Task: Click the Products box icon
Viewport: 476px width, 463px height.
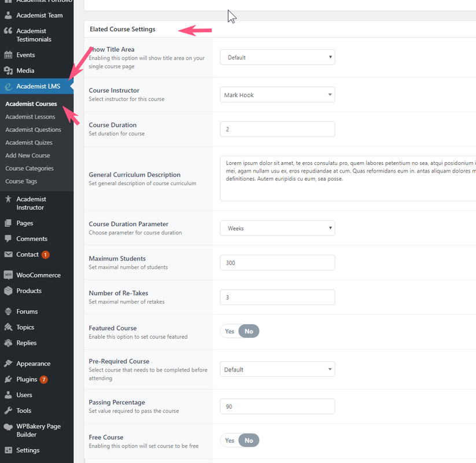Action: (x=8, y=291)
